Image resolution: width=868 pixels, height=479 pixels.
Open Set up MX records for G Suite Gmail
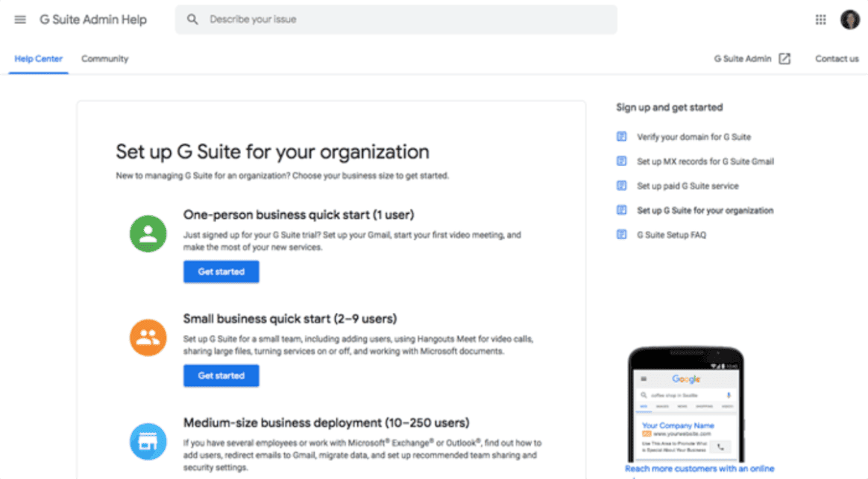[x=705, y=162]
